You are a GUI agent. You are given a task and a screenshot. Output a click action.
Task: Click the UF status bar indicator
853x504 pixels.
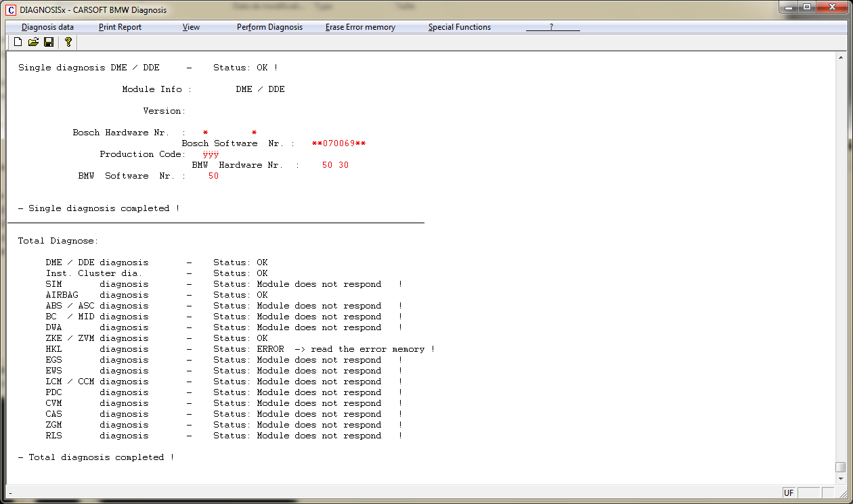(789, 493)
